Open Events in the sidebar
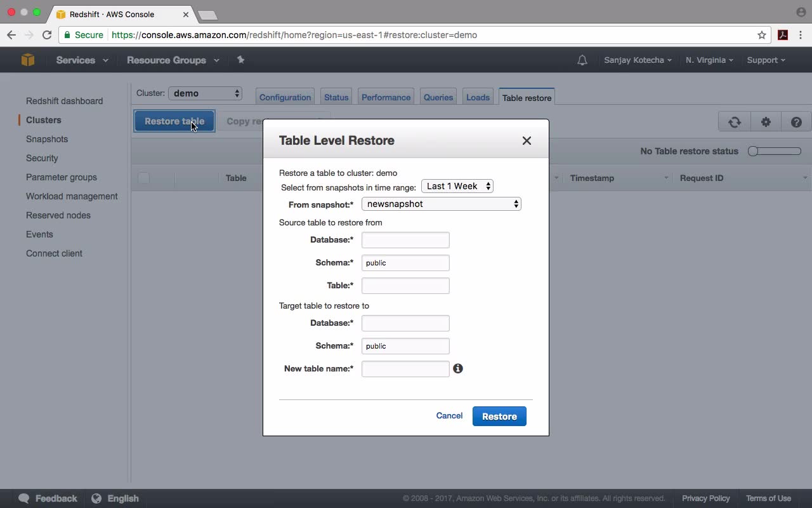The height and width of the screenshot is (508, 812). [x=39, y=234]
